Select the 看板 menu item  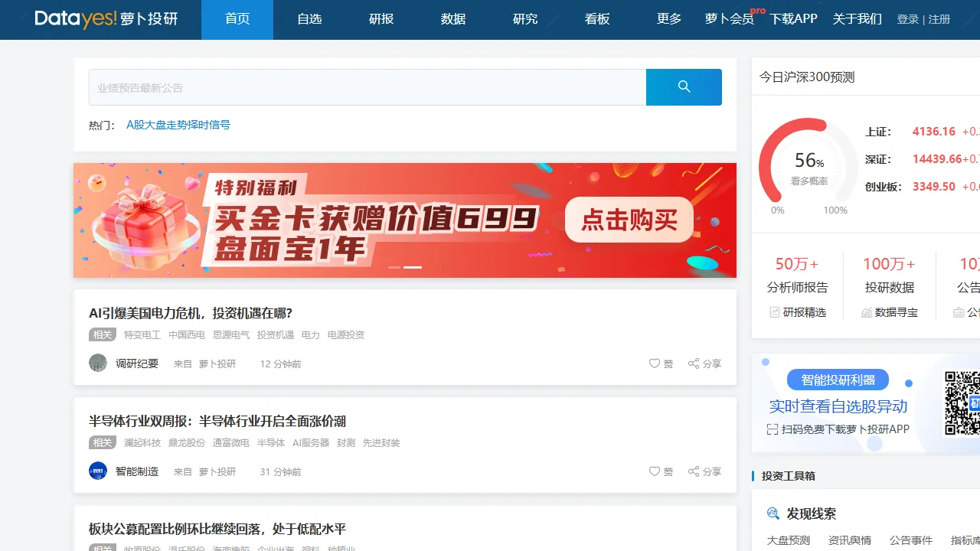tap(596, 19)
